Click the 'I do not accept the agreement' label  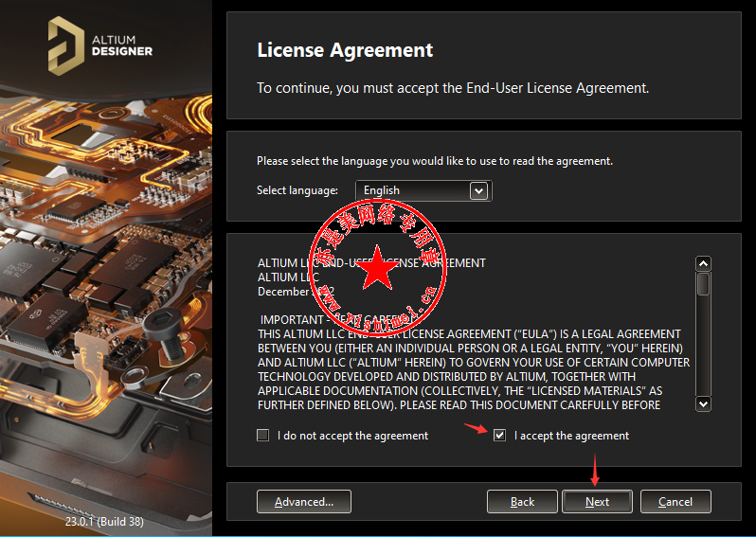pyautogui.click(x=352, y=436)
